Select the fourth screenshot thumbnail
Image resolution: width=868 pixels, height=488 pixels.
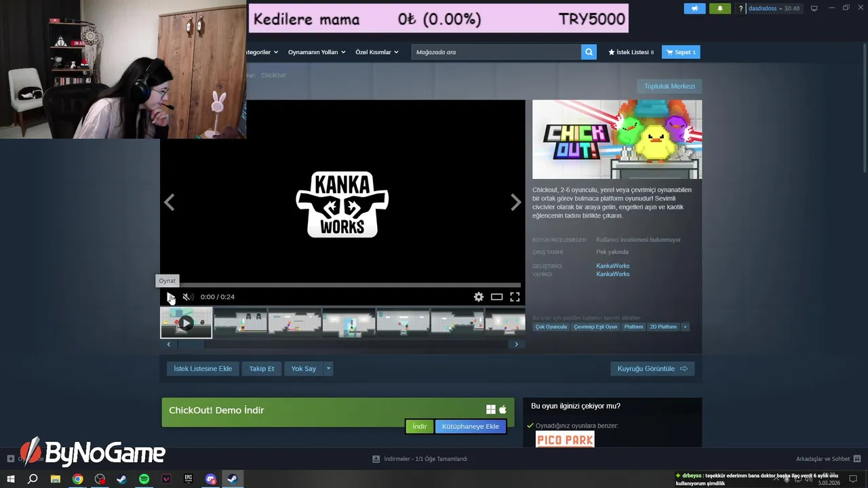349,323
